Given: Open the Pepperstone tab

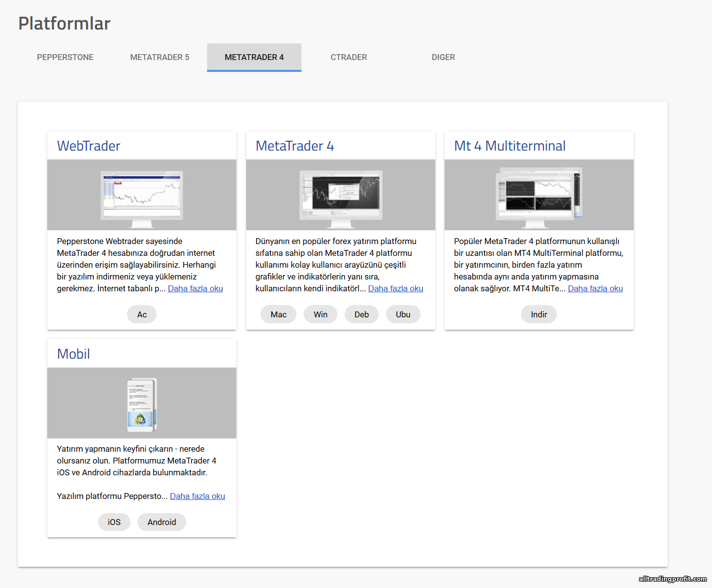Looking at the screenshot, I should pos(65,57).
